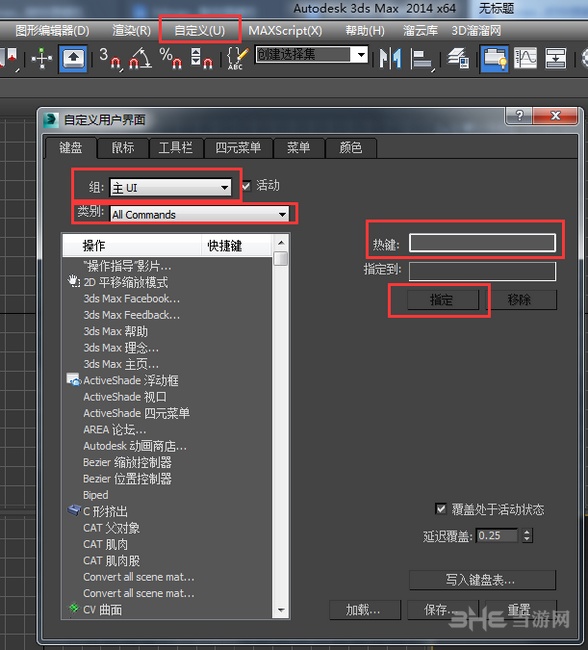Enable the spinner snap toggle
The width and height of the screenshot is (588, 650).
[x=202, y=58]
